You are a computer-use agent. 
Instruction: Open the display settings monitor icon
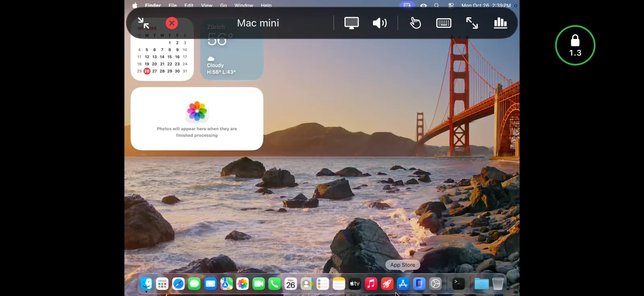pos(351,23)
